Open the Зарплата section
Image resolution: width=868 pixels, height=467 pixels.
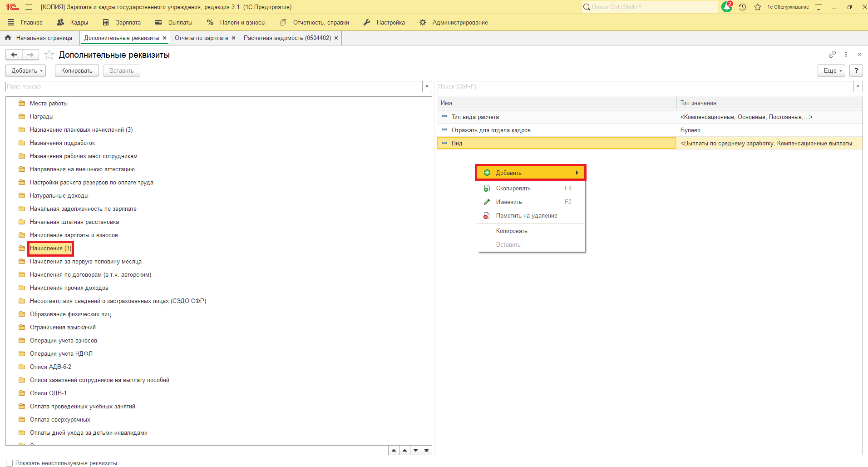coord(122,23)
